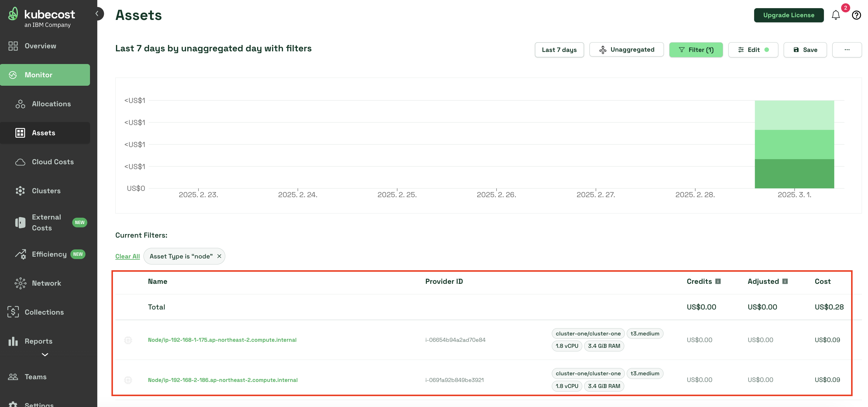Remove the Asset Type node filter chip
Viewport: 868px width, 407px height.
click(219, 256)
